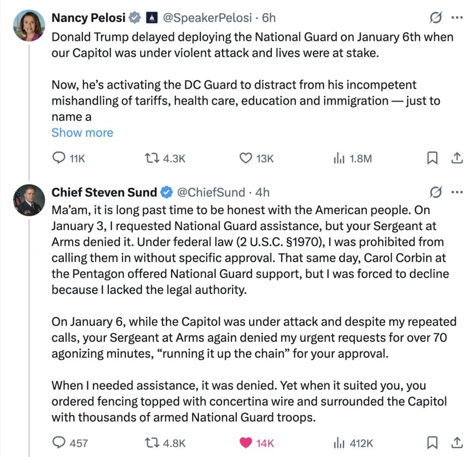View analytics on Pelosi's tweet

click(x=339, y=159)
